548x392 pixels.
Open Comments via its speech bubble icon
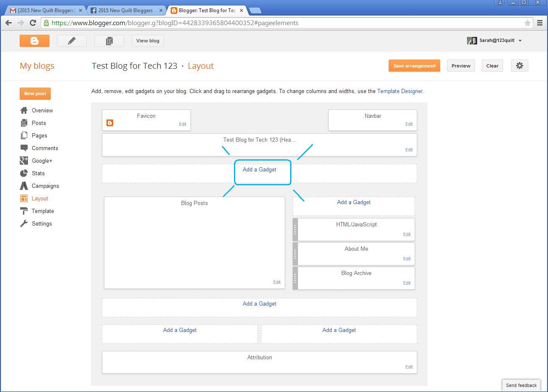pyautogui.click(x=24, y=148)
